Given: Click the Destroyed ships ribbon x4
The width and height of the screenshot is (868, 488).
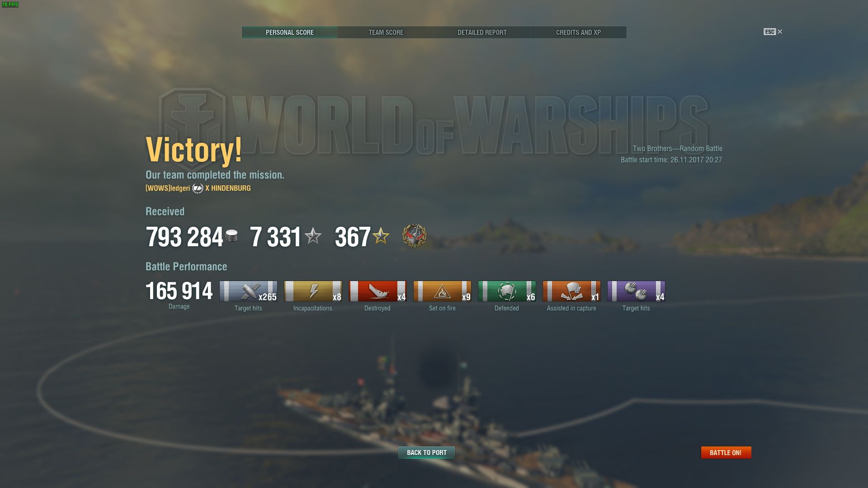Looking at the screenshot, I should (x=377, y=291).
